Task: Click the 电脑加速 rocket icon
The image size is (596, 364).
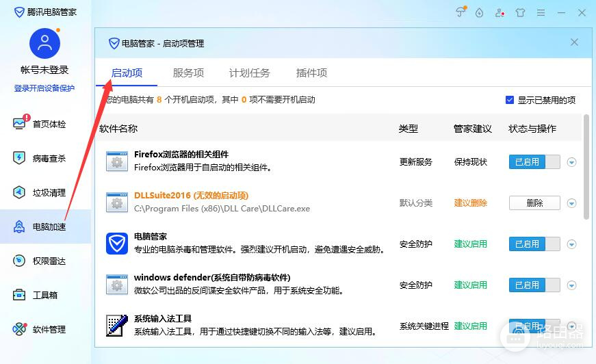Action: coord(19,226)
